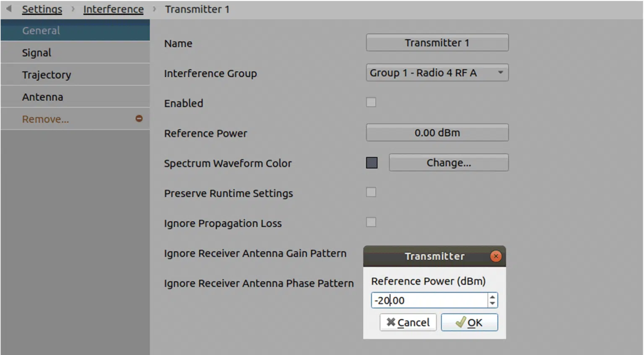Cancel the Transmitter dialog
644x355 pixels.
408,322
